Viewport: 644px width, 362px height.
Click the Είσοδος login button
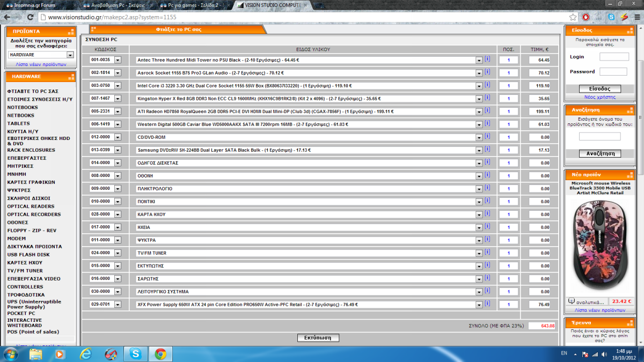pyautogui.click(x=601, y=89)
